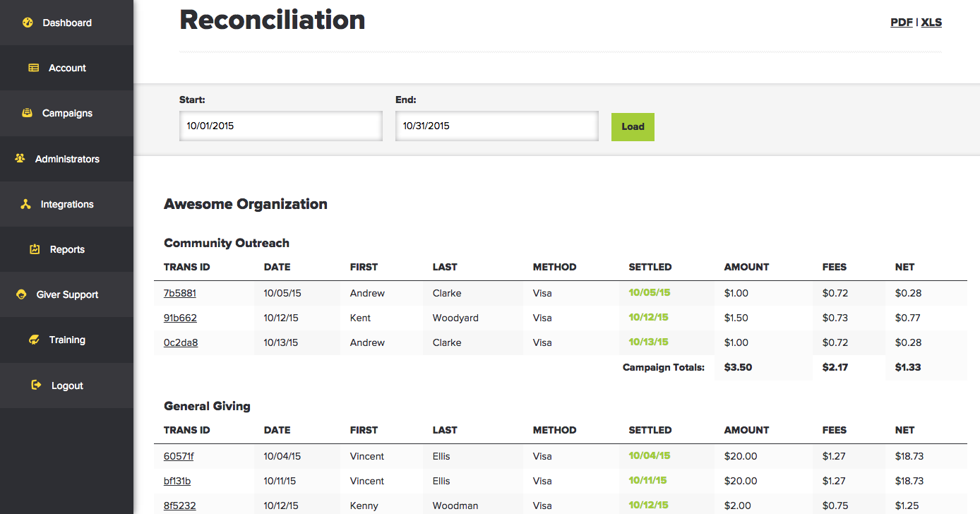This screenshot has width=980, height=514.
Task: Select the Account ledger icon
Action: [x=32, y=67]
